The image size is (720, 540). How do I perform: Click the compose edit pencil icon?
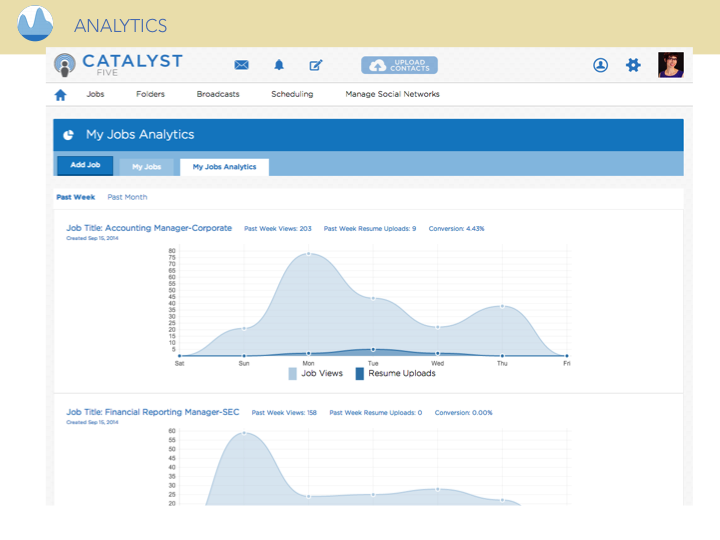click(x=316, y=65)
